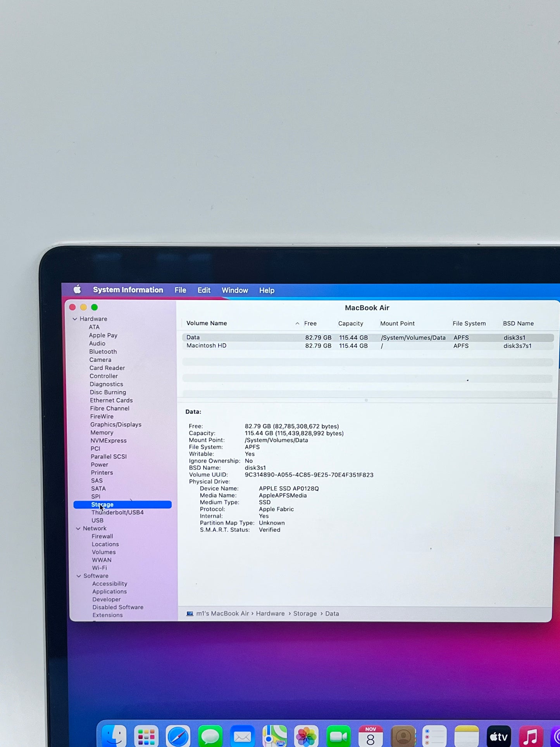Sort by Free column header
The height and width of the screenshot is (747, 560).
click(x=310, y=323)
